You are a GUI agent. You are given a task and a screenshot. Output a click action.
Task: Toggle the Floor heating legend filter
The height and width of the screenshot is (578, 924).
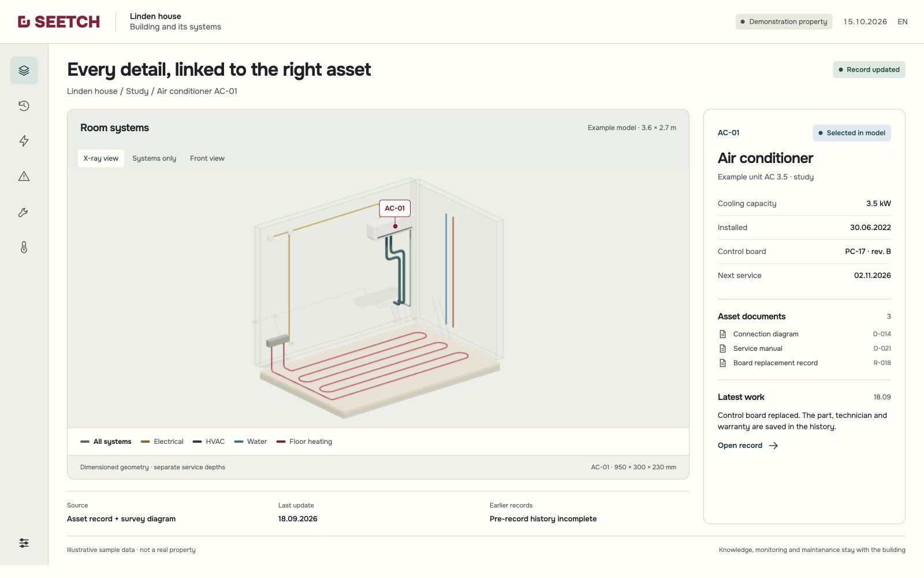coord(304,442)
